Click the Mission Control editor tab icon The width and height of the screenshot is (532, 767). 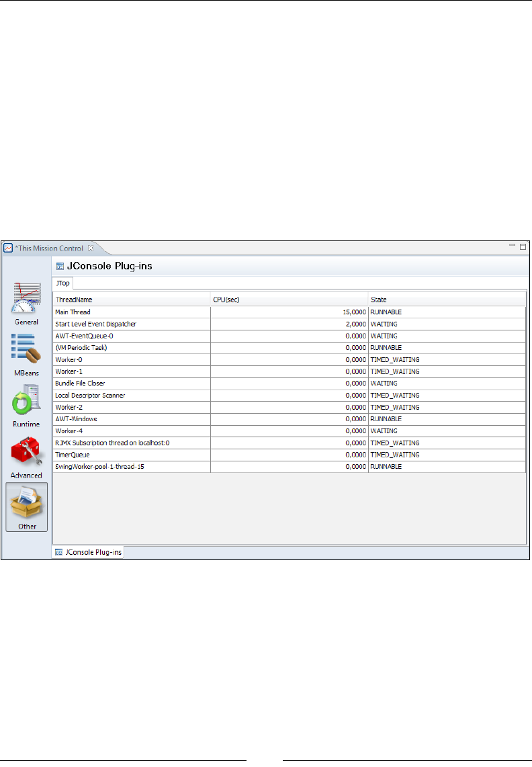(x=8, y=248)
